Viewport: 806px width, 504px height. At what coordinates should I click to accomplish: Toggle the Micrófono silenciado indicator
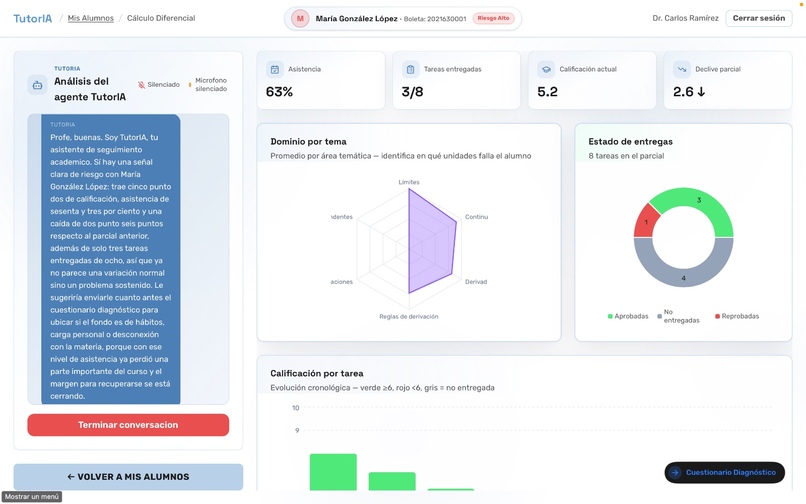pos(208,85)
